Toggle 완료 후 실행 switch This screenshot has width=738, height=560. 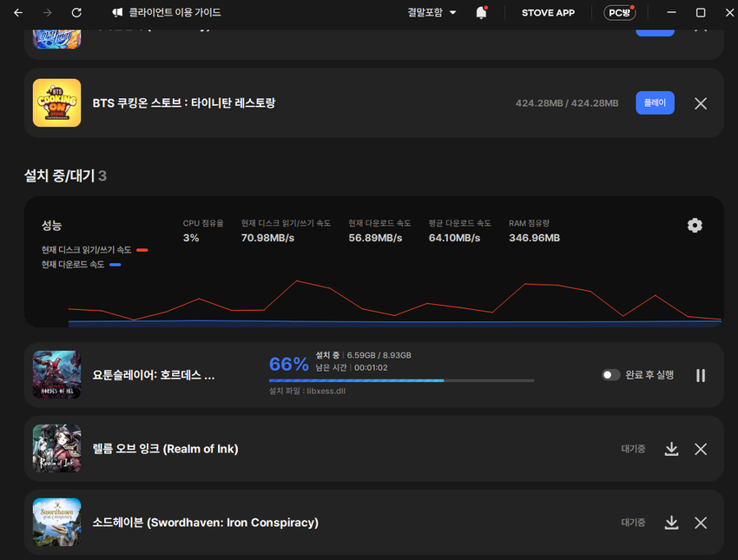point(611,374)
